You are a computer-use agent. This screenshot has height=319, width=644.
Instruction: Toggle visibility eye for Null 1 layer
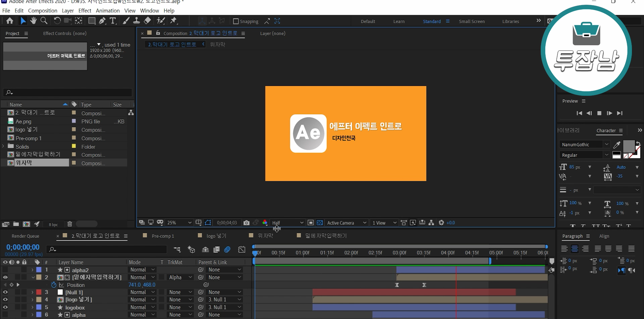coord(5,292)
